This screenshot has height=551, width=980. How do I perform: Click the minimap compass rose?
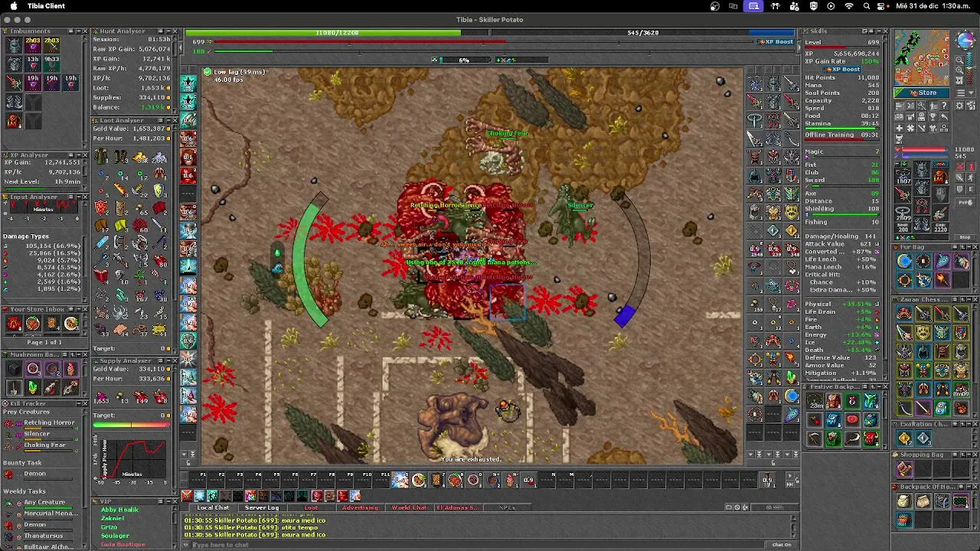click(x=965, y=41)
